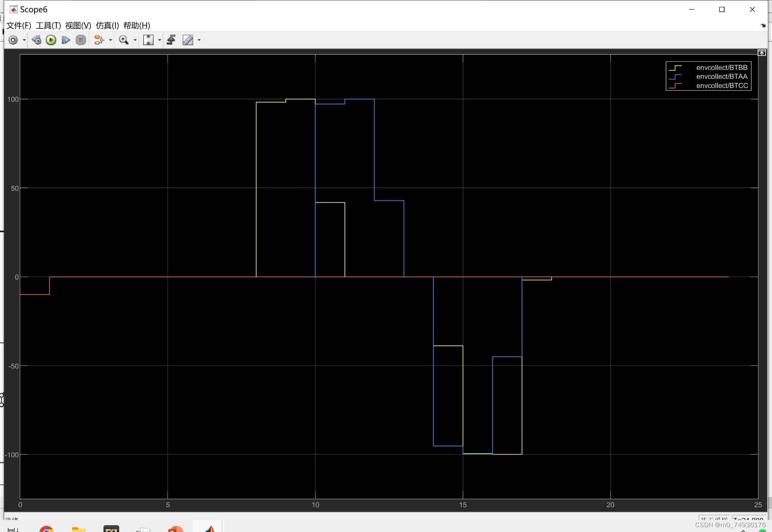The width and height of the screenshot is (772, 532).
Task: Expand dropdown arrow beside scale axes
Action: (x=160, y=40)
